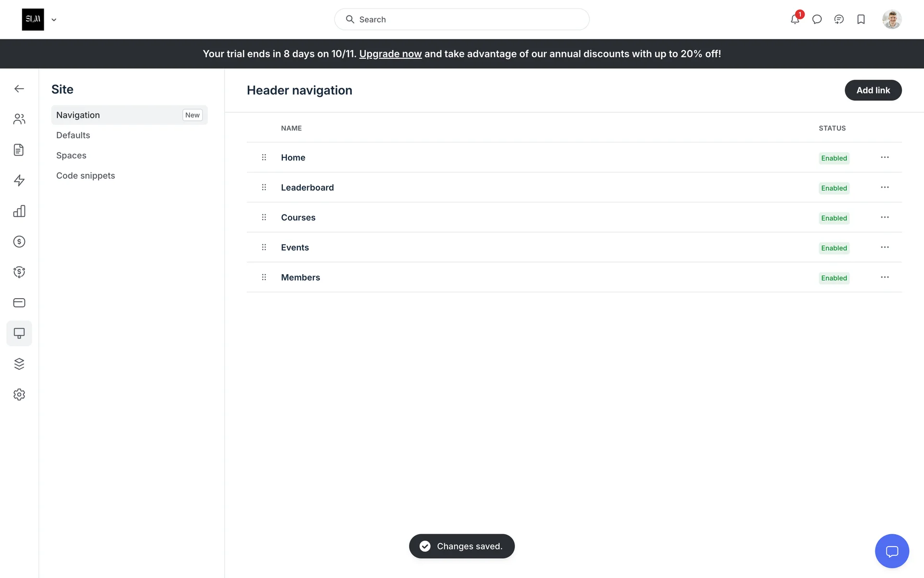Click the Add link button

[873, 90]
